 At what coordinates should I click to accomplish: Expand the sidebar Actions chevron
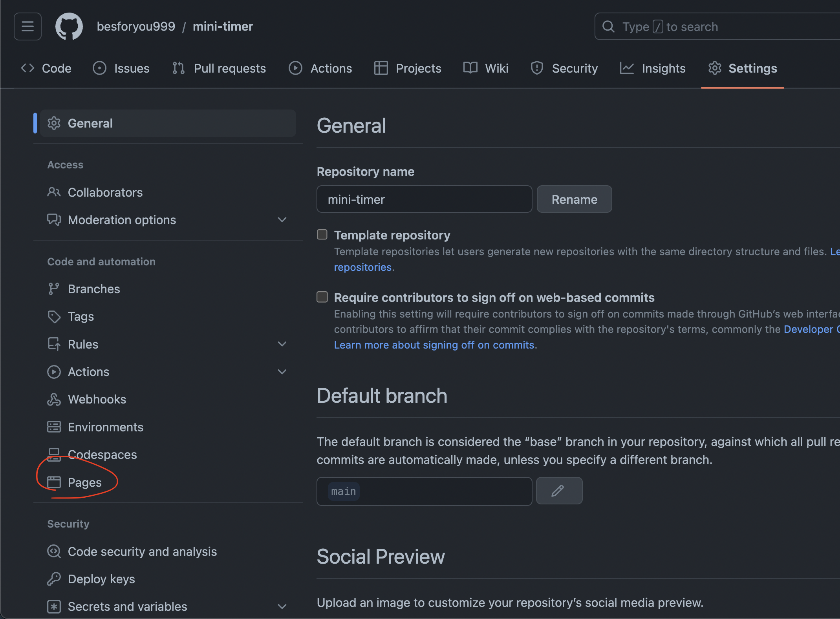pyautogui.click(x=282, y=372)
